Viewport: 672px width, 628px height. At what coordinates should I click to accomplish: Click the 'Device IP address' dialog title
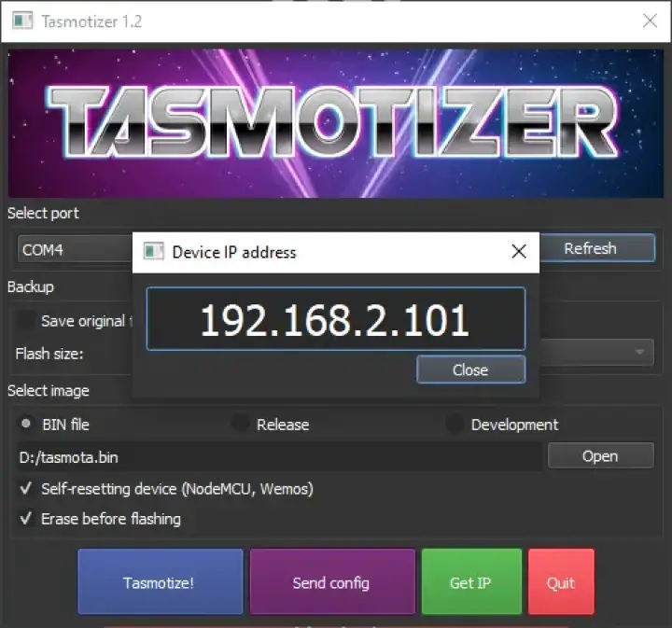pos(234,252)
